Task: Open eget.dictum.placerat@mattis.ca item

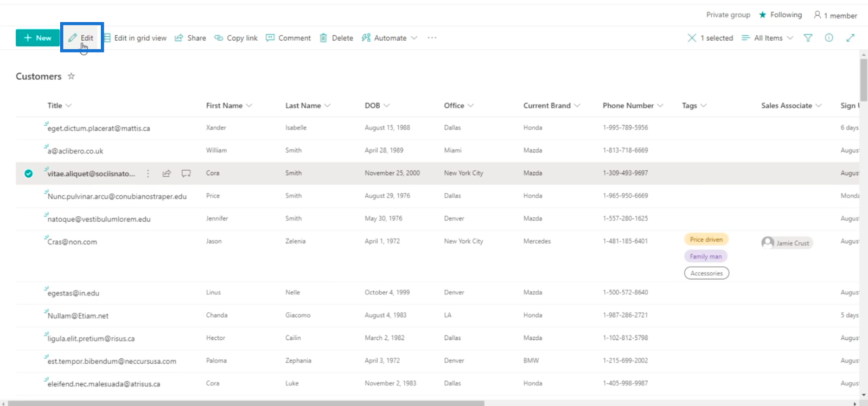Action: (99, 128)
